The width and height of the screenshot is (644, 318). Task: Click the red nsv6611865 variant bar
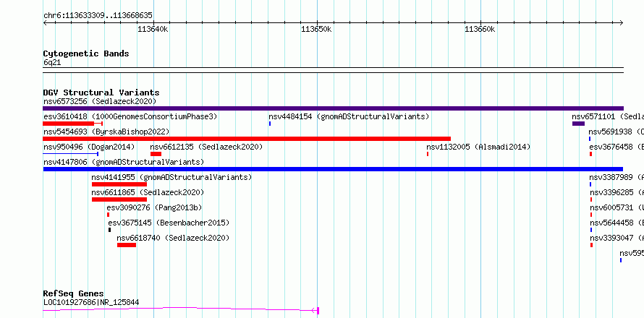pyautogui.click(x=119, y=199)
